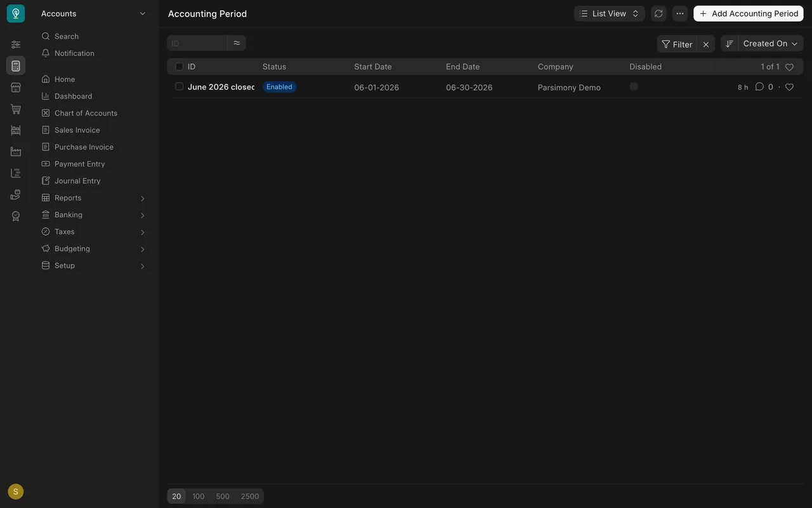Open the June 2026 closed record
812x508 pixels.
pyautogui.click(x=221, y=87)
